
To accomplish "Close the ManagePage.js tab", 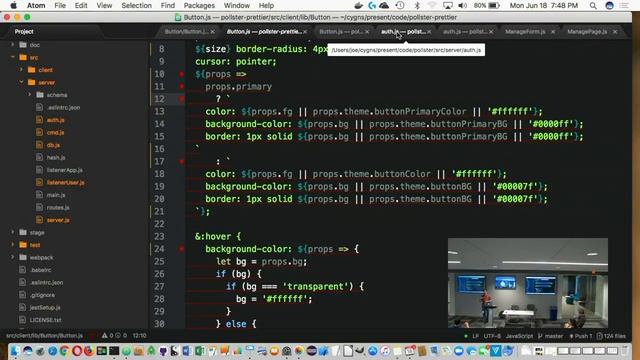I will coord(615,31).
